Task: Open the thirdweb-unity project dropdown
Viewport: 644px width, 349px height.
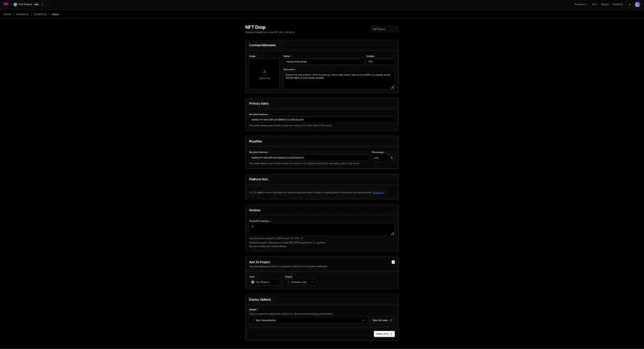Action: tap(300, 282)
